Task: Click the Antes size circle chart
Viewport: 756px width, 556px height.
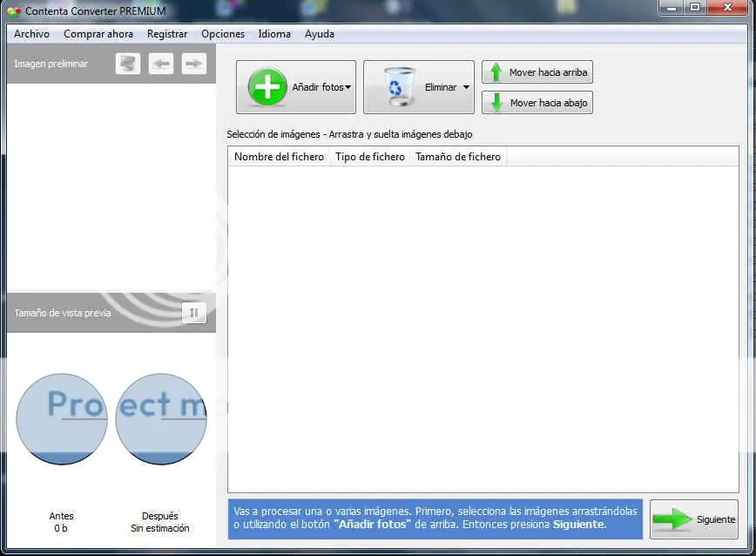Action: pos(62,419)
